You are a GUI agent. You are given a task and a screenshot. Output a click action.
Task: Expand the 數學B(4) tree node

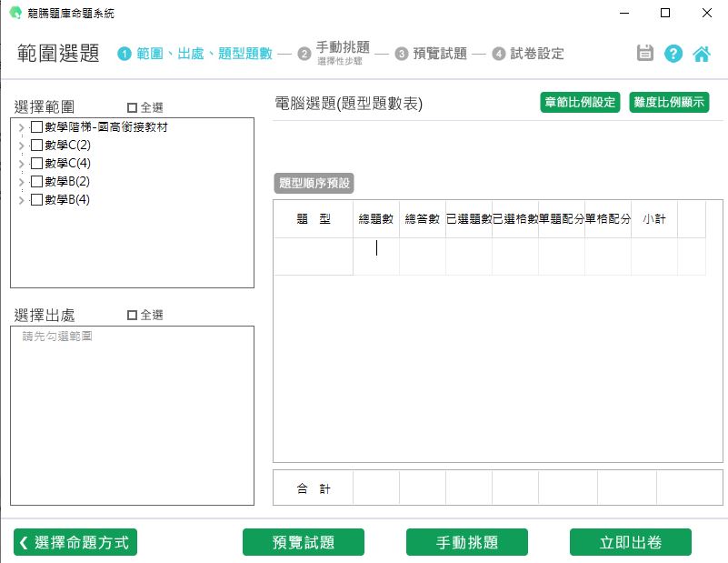pyautogui.click(x=21, y=200)
